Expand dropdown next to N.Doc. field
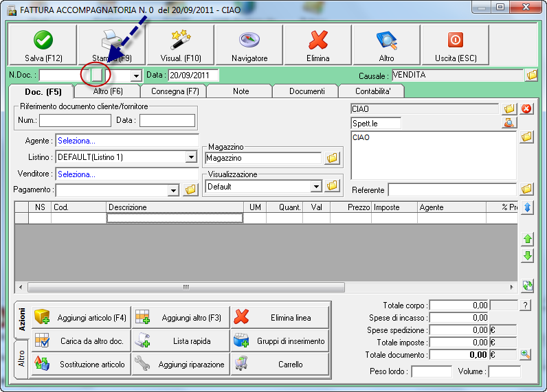The image size is (547, 392). (x=136, y=76)
